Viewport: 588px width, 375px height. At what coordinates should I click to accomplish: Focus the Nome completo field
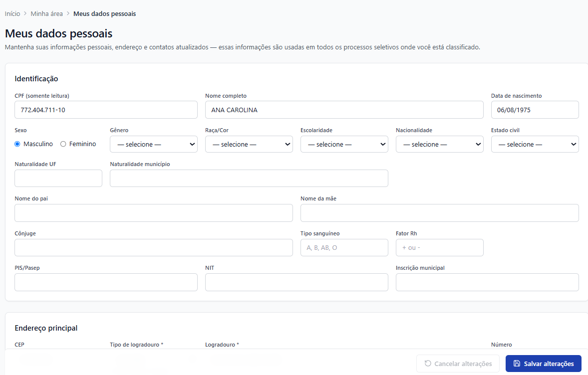(344, 110)
